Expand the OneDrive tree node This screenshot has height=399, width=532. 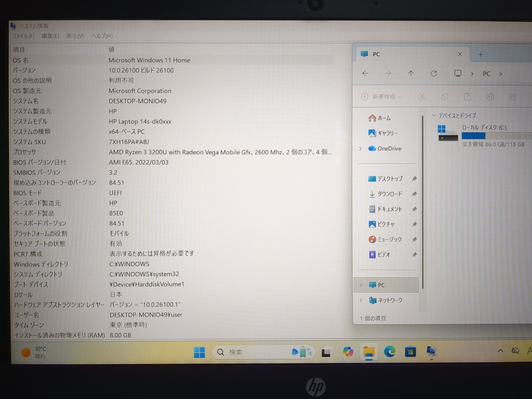click(x=360, y=149)
